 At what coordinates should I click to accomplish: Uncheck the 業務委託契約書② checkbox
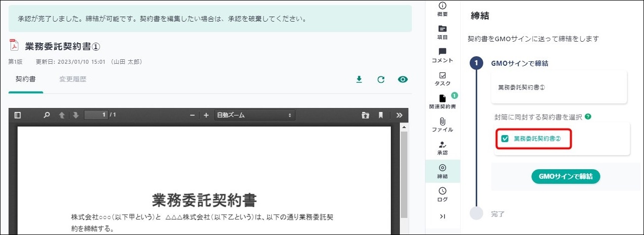(x=505, y=139)
